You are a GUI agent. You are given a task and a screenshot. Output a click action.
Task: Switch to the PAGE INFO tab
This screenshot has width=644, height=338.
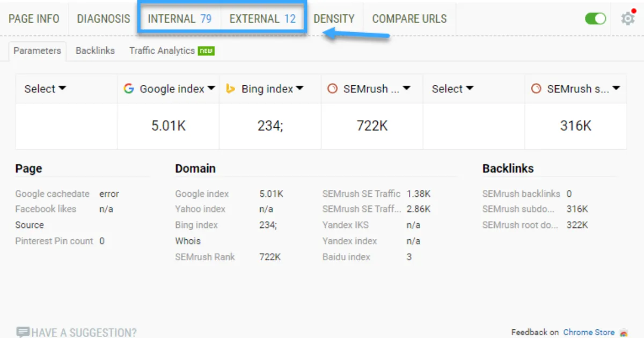point(34,19)
